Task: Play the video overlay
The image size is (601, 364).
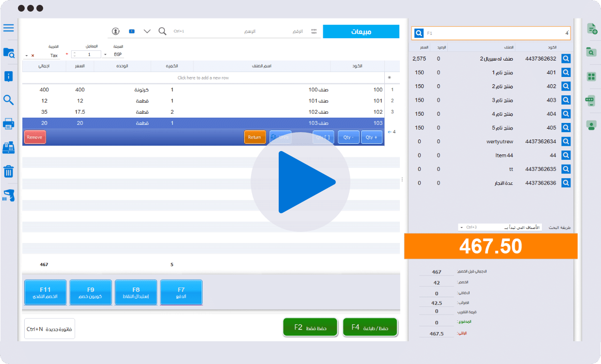Action: (x=300, y=182)
